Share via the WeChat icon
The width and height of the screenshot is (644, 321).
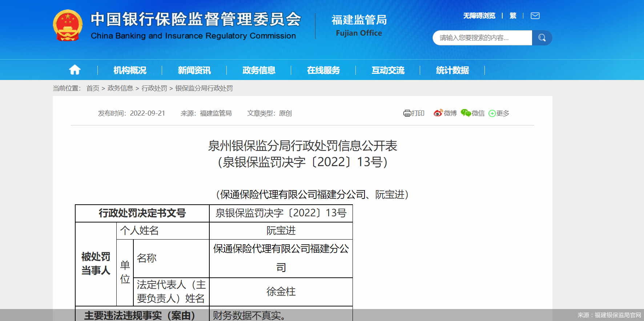tap(466, 113)
